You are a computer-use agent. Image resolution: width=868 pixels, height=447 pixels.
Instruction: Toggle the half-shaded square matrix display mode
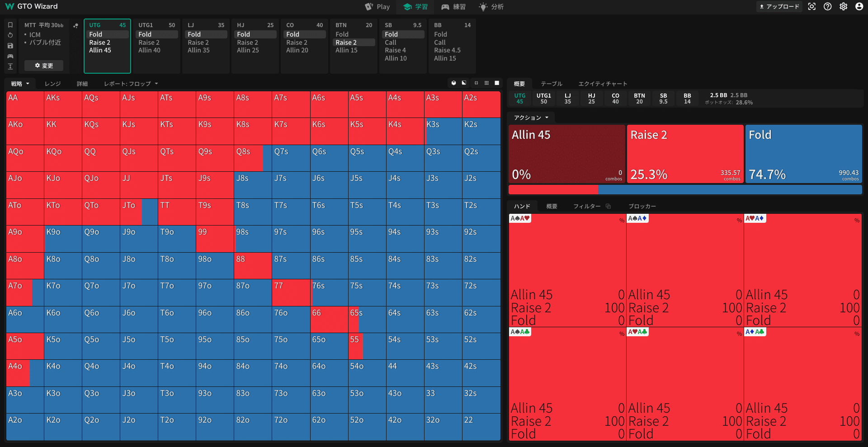click(464, 83)
